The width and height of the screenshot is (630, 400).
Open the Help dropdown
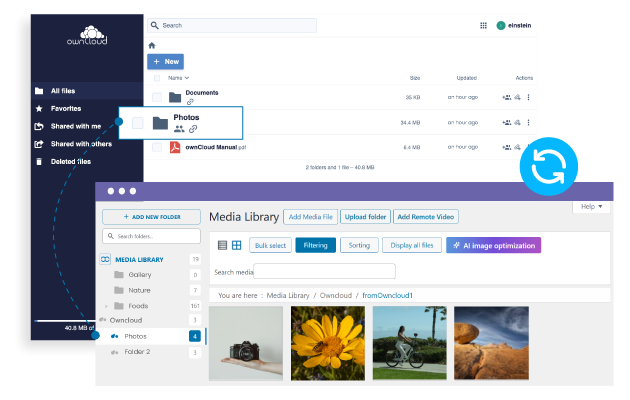tap(590, 207)
